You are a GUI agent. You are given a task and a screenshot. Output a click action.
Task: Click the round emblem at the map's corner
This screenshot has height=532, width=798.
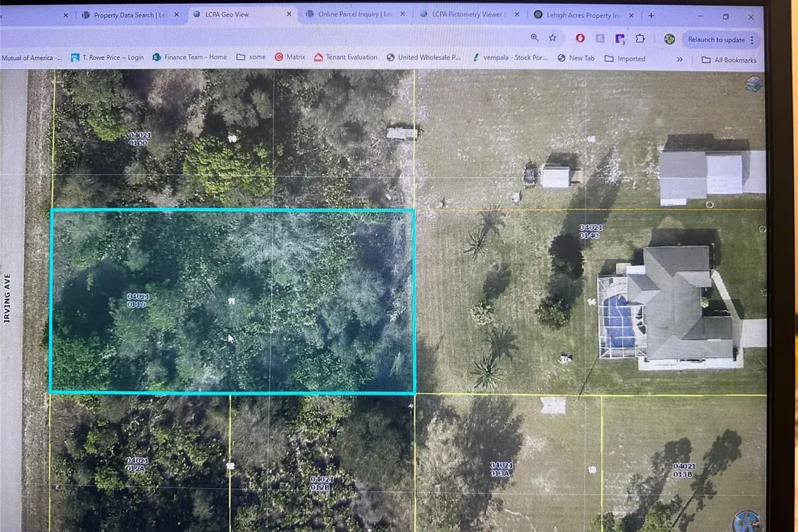pyautogui.click(x=749, y=521)
